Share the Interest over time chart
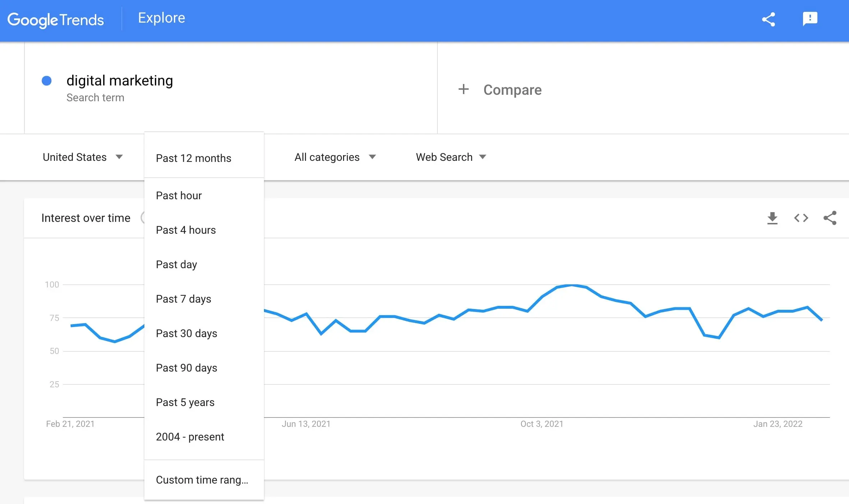 coord(830,218)
